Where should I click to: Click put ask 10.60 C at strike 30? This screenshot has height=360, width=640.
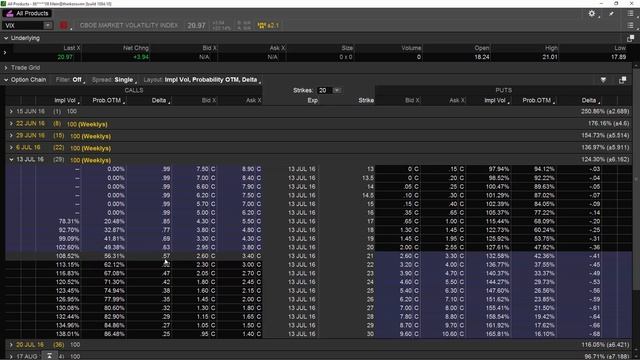(x=452, y=334)
